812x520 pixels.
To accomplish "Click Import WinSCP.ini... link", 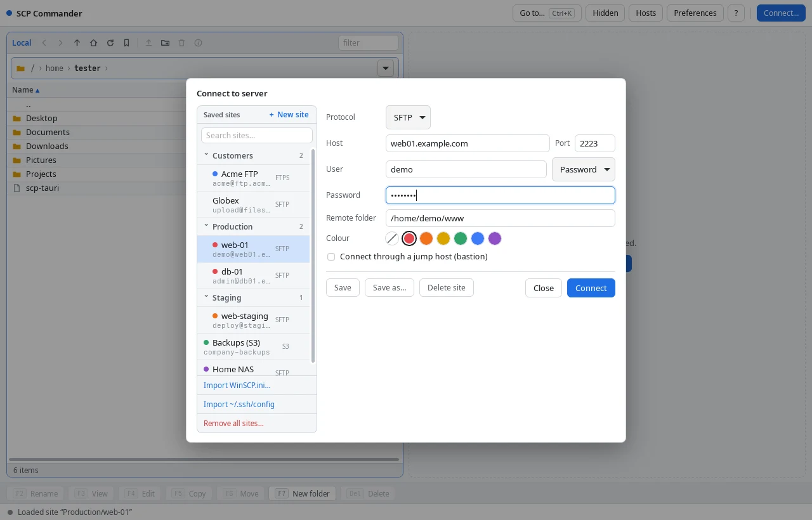I will coord(257,386).
